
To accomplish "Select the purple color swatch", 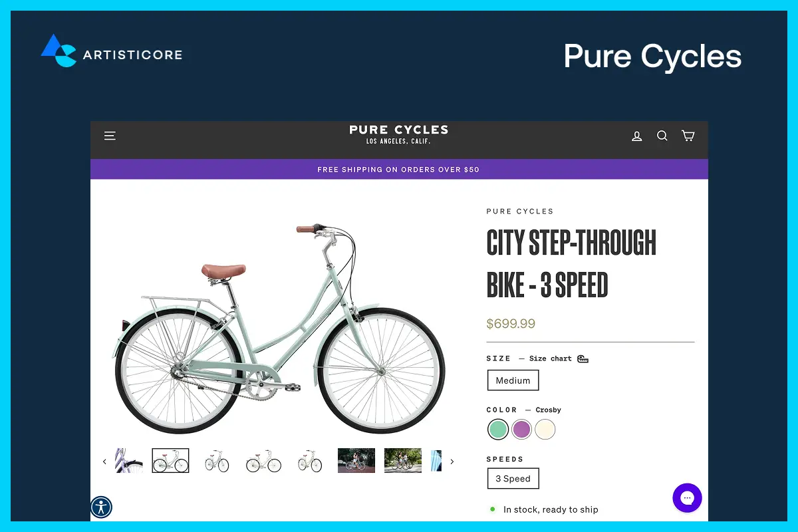I will click(521, 430).
